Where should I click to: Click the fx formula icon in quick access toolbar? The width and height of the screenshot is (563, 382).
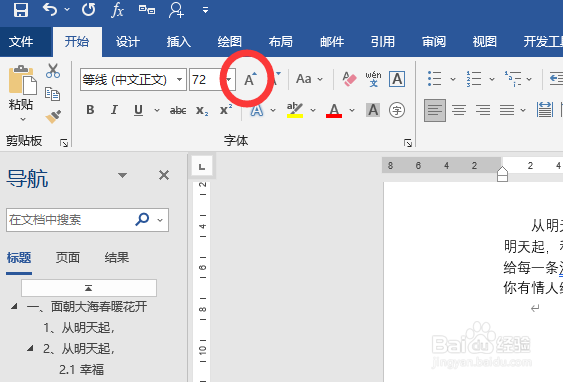[x=117, y=10]
